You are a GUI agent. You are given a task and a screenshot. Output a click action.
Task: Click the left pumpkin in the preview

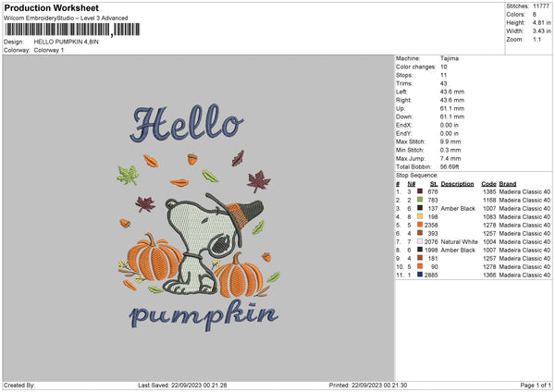click(x=154, y=258)
